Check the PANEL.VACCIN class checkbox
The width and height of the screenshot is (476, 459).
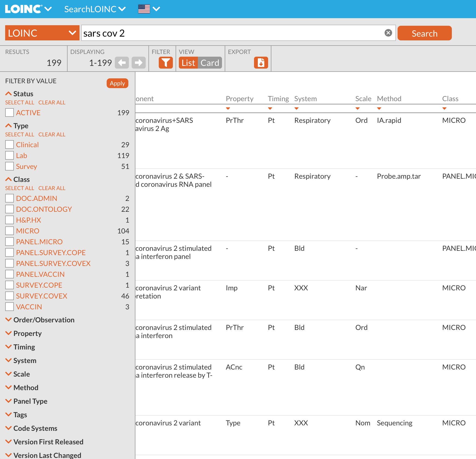[x=9, y=274]
